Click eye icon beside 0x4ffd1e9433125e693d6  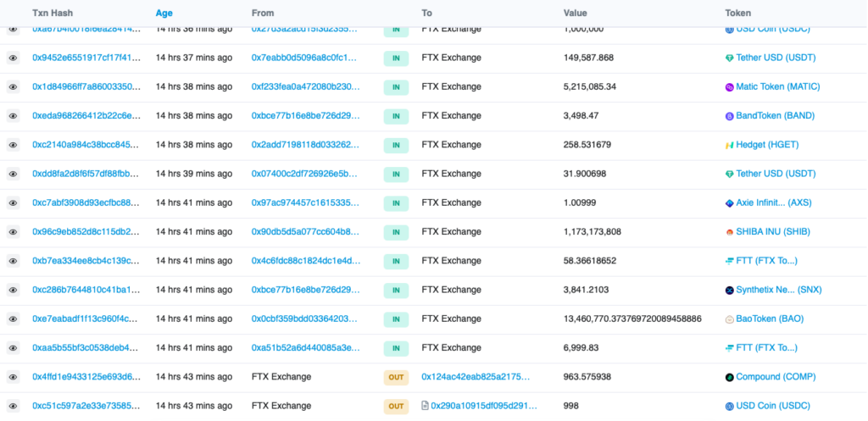[x=14, y=377]
